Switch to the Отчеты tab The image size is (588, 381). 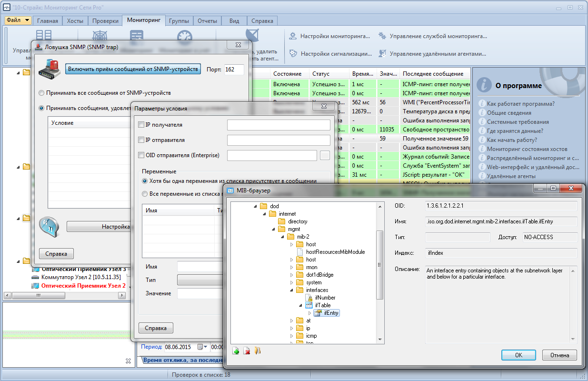(207, 21)
